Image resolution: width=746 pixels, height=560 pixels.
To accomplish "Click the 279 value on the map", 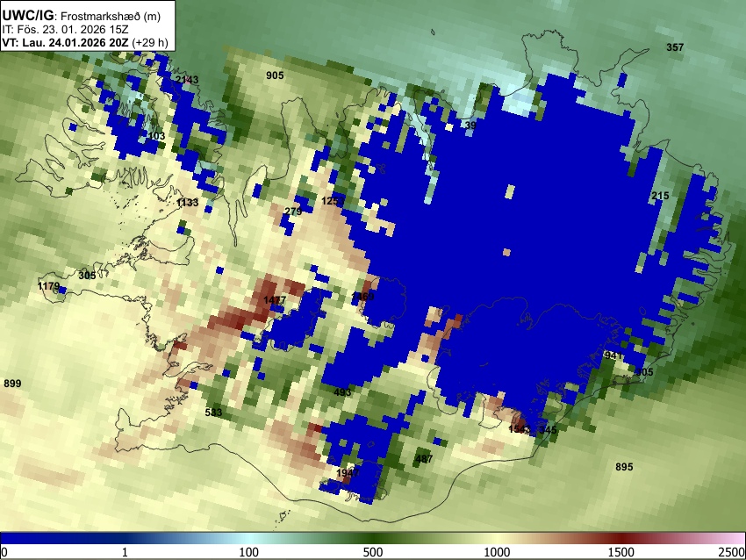I will (x=293, y=212).
